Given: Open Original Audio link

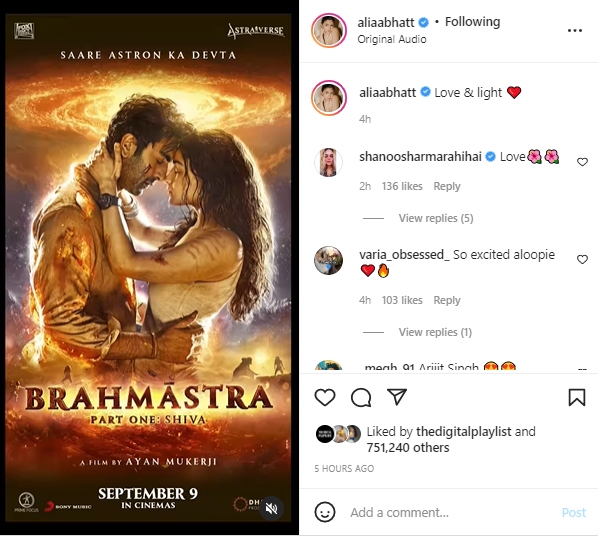Looking at the screenshot, I should [392, 39].
